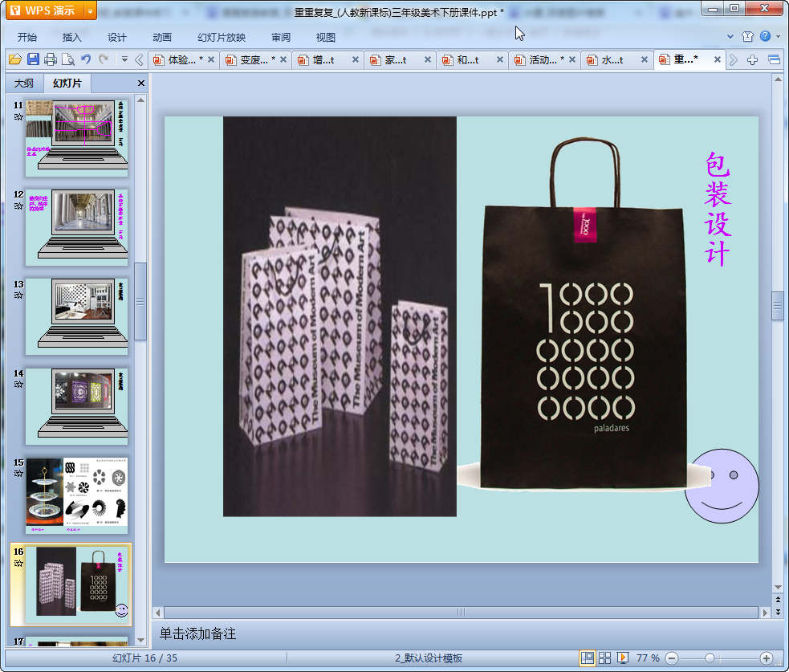Screen dimensions: 789x672
Task: Click the Undo arrow icon
Action: click(86, 59)
